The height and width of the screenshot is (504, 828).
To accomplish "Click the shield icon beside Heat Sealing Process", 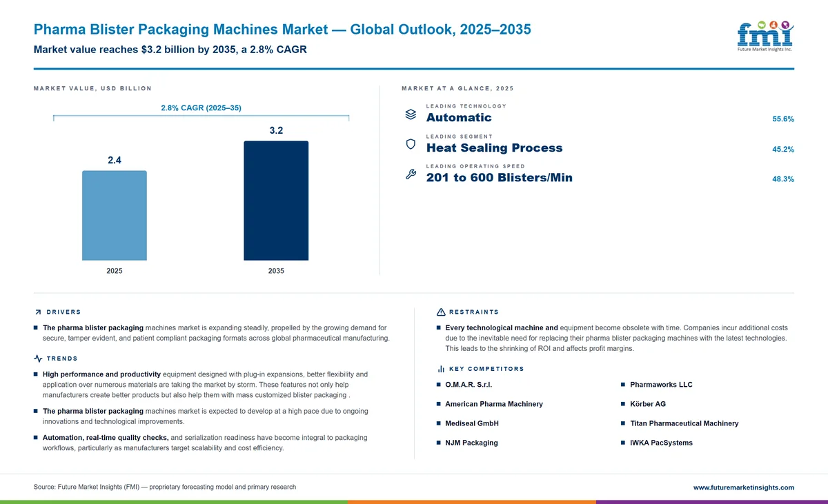I will click(x=411, y=145).
